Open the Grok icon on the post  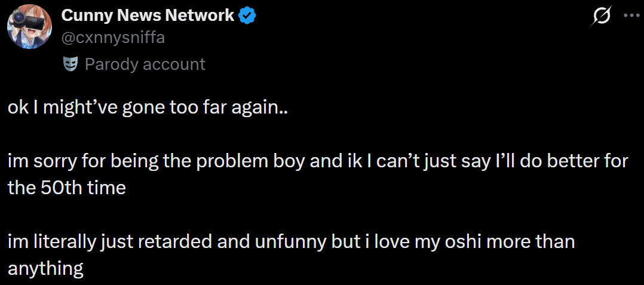(601, 17)
